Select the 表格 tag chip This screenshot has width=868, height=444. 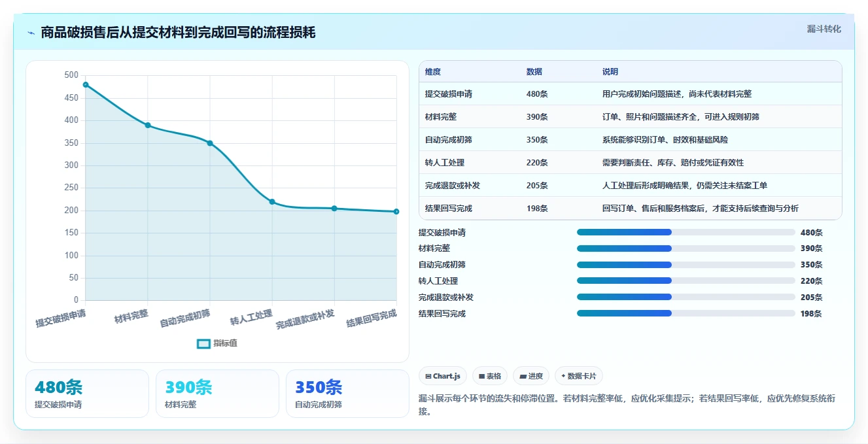490,376
